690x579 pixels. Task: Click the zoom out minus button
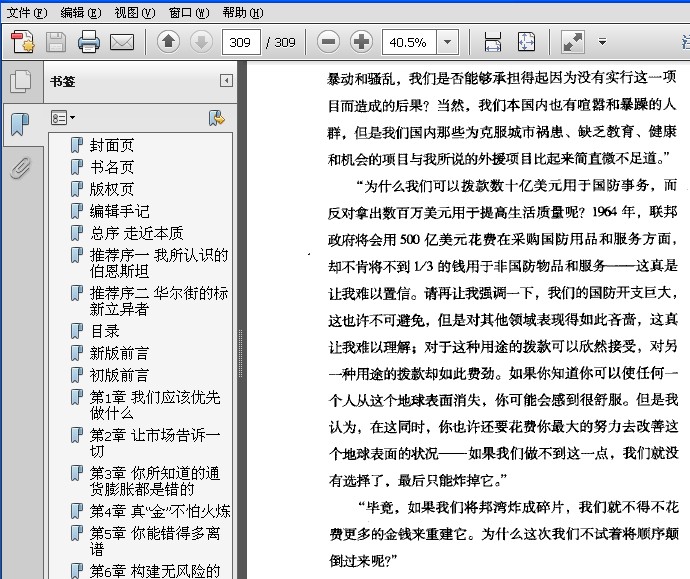[x=328, y=42]
